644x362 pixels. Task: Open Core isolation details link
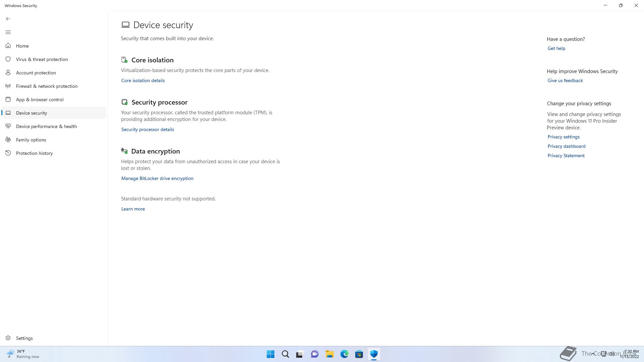(x=143, y=80)
